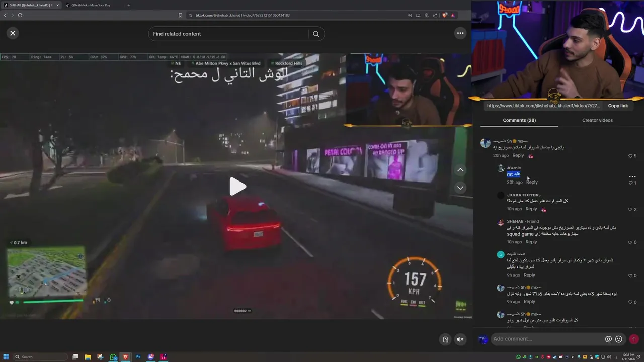
Task: Reload the page with the refresh icon
Action: point(20,15)
